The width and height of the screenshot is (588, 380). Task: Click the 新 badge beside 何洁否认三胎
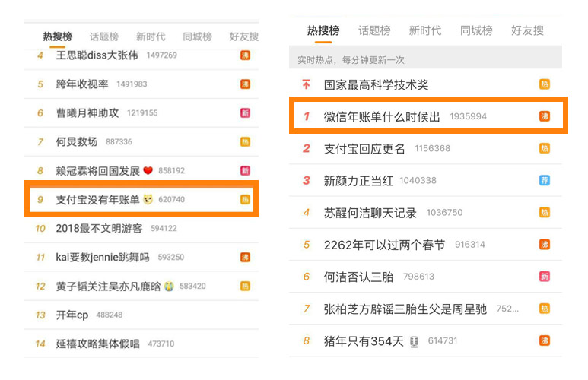[x=545, y=277]
